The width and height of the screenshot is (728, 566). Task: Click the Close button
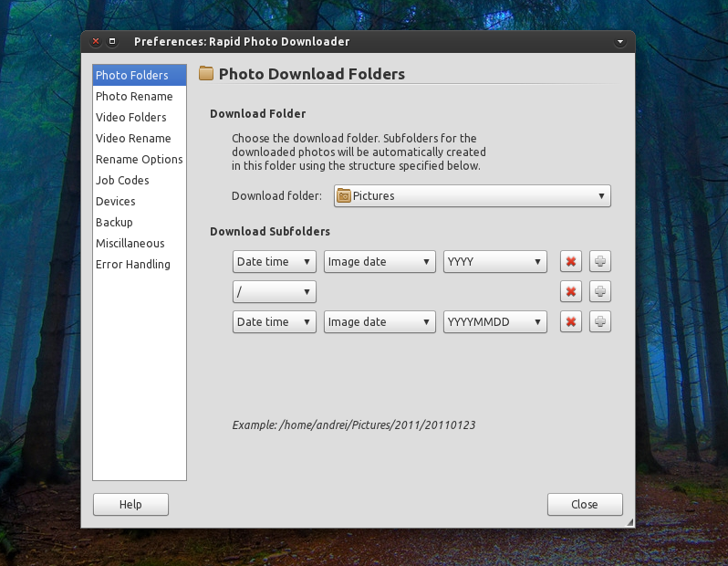(585, 504)
